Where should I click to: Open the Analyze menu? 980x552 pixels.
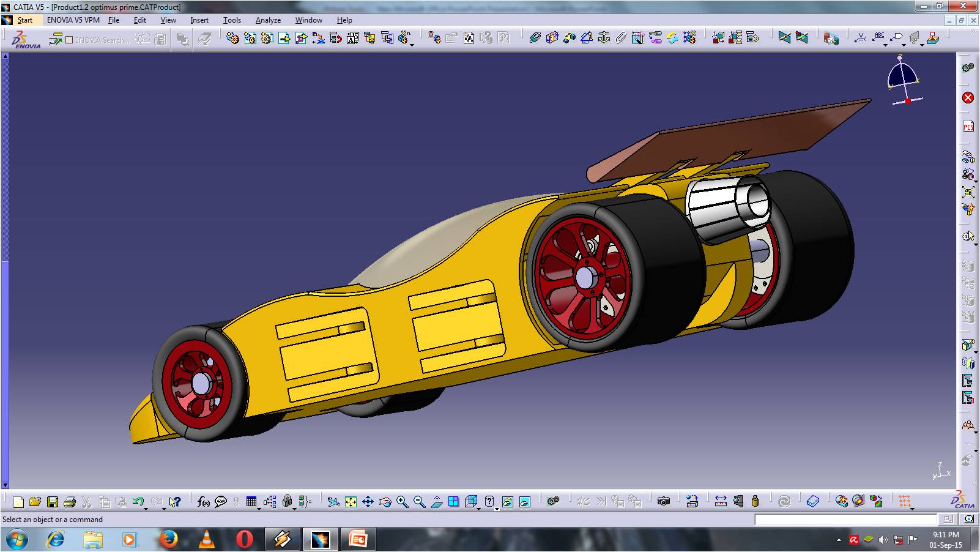tap(268, 20)
